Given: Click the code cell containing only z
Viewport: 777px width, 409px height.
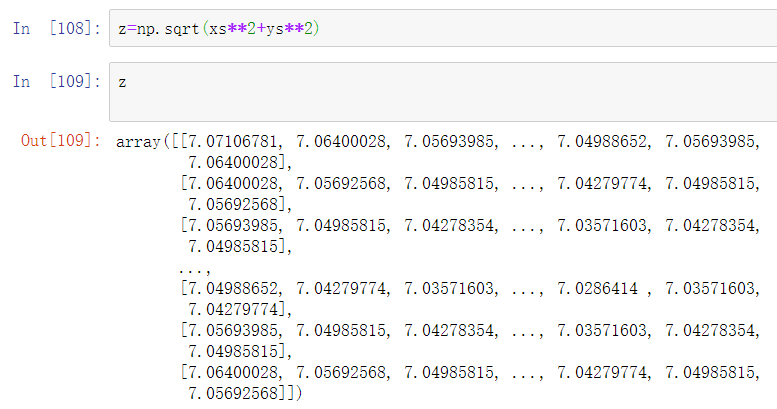Looking at the screenshot, I should (x=443, y=92).
